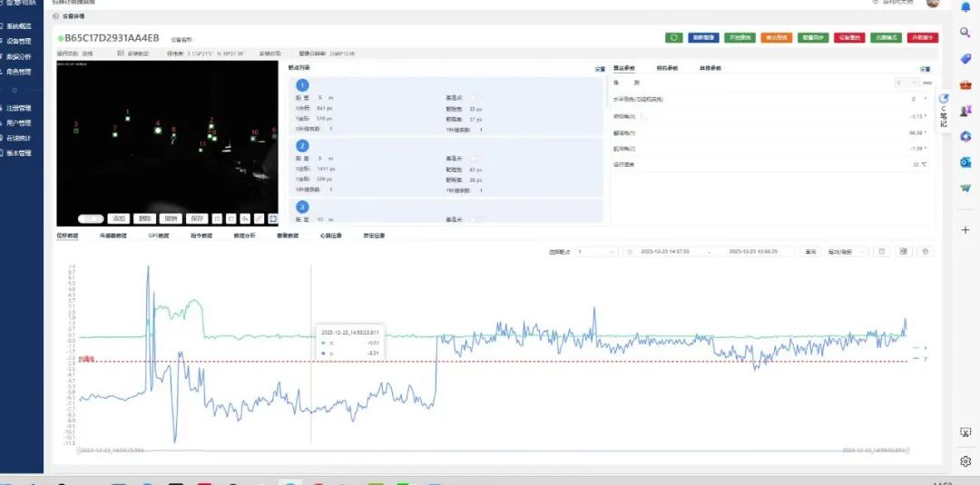Click the bell icon in the browser sidebar
This screenshot has width=980, height=485.
point(965,7)
